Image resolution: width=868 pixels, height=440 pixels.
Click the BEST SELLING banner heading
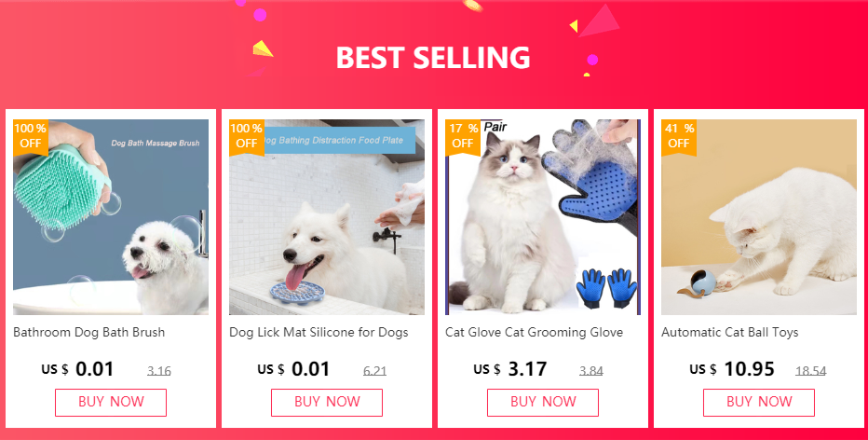[x=433, y=57]
